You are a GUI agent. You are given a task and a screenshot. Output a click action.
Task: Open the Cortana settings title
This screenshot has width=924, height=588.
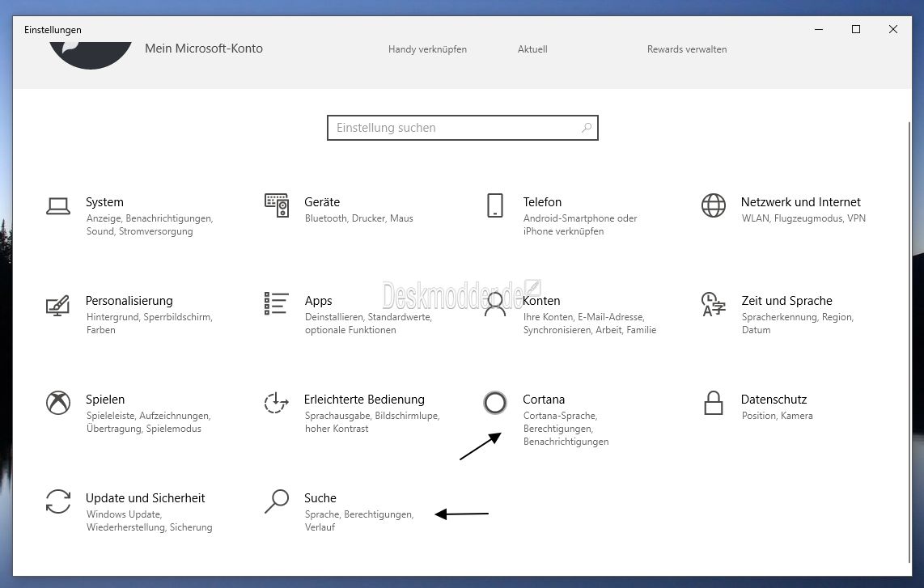pyautogui.click(x=544, y=400)
